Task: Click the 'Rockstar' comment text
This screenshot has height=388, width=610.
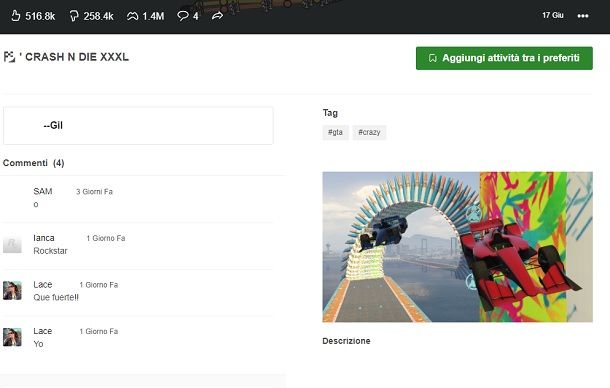Action: pyautogui.click(x=51, y=251)
